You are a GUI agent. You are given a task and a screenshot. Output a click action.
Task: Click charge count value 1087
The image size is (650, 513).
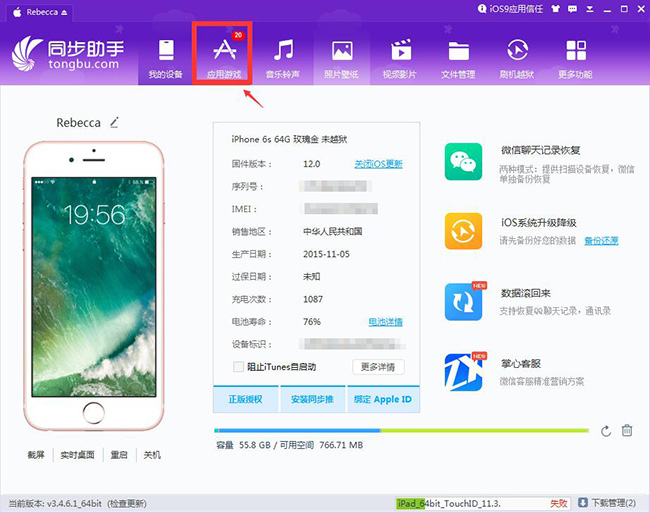click(x=313, y=299)
